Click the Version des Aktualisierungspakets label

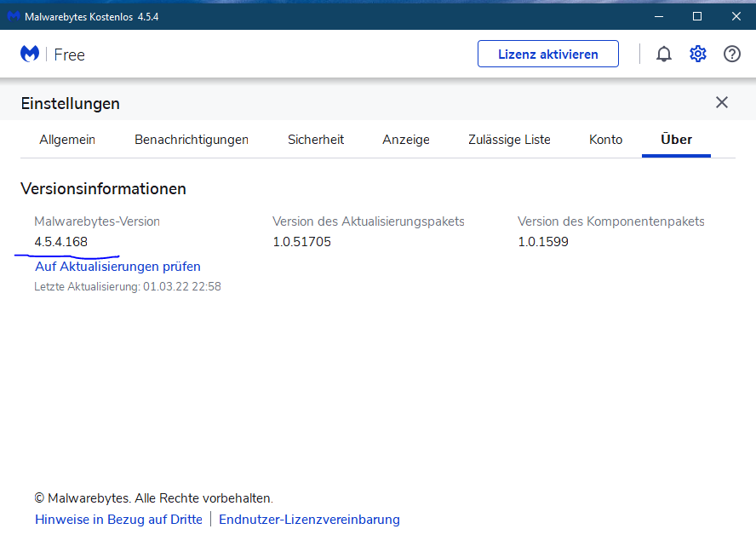(369, 221)
